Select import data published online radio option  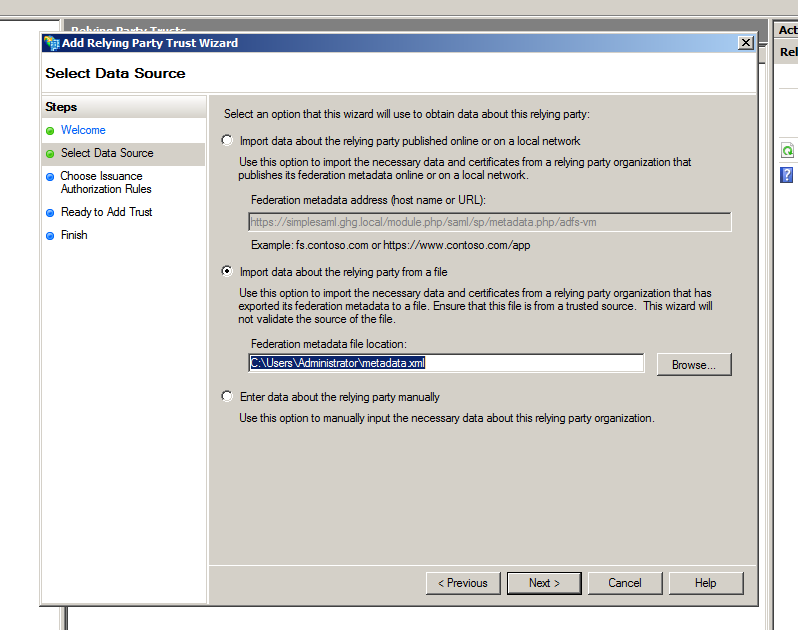point(228,141)
